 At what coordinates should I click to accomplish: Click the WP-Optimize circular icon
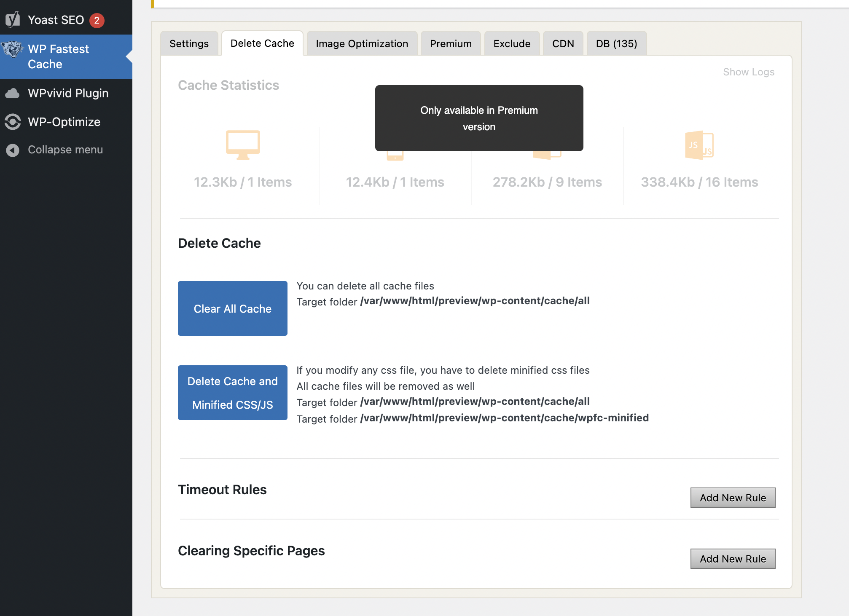click(13, 122)
